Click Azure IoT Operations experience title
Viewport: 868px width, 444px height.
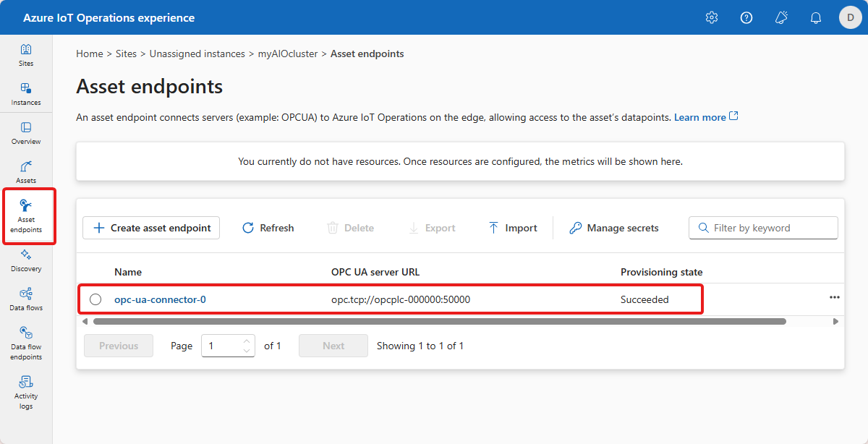click(109, 18)
